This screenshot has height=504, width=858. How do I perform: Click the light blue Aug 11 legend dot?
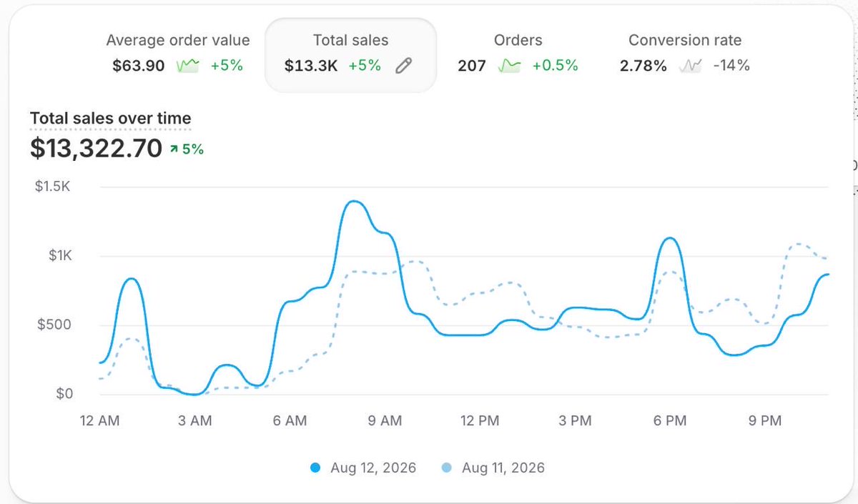tap(447, 468)
